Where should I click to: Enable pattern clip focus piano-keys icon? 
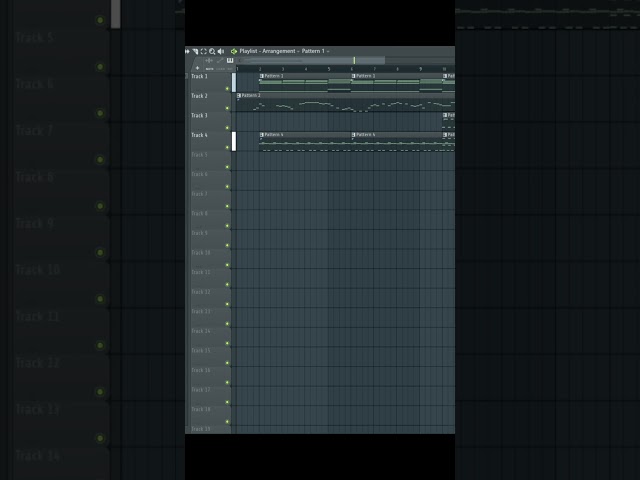(230, 60)
